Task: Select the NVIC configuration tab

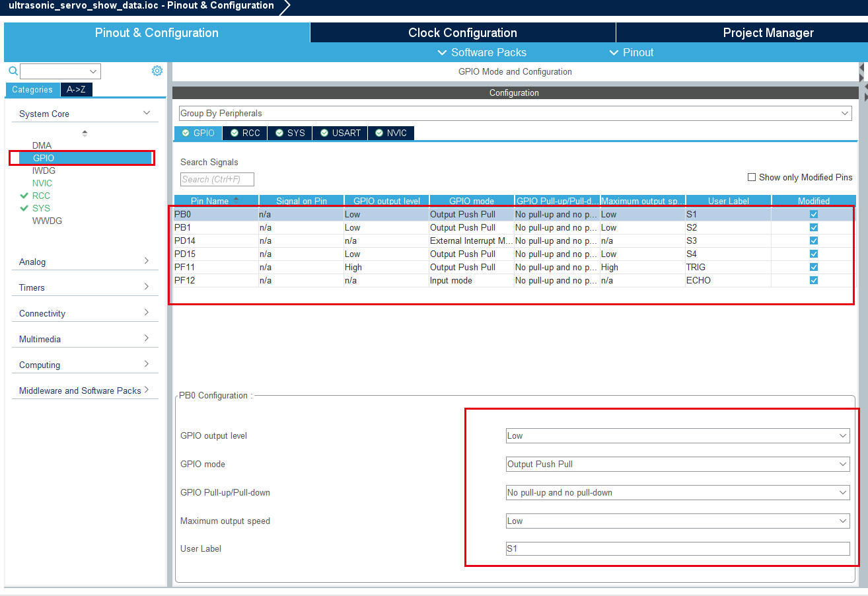Action: coord(391,133)
